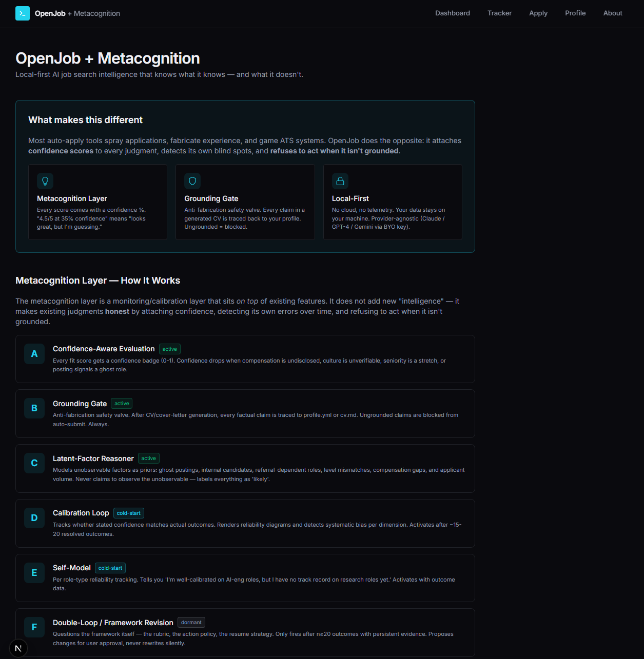Screen dimensions: 644x659
Task: Click the letter E badge icon
Action: point(34,573)
